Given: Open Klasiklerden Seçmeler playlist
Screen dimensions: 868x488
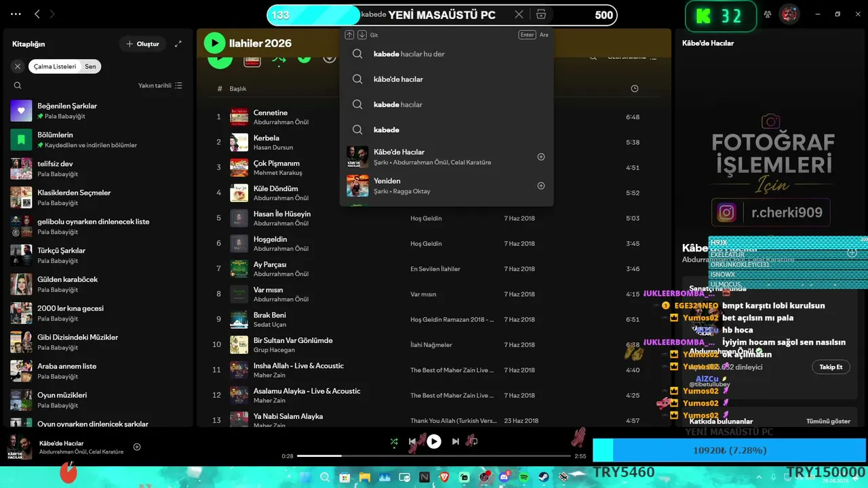Looking at the screenshot, I should pos(98,197).
